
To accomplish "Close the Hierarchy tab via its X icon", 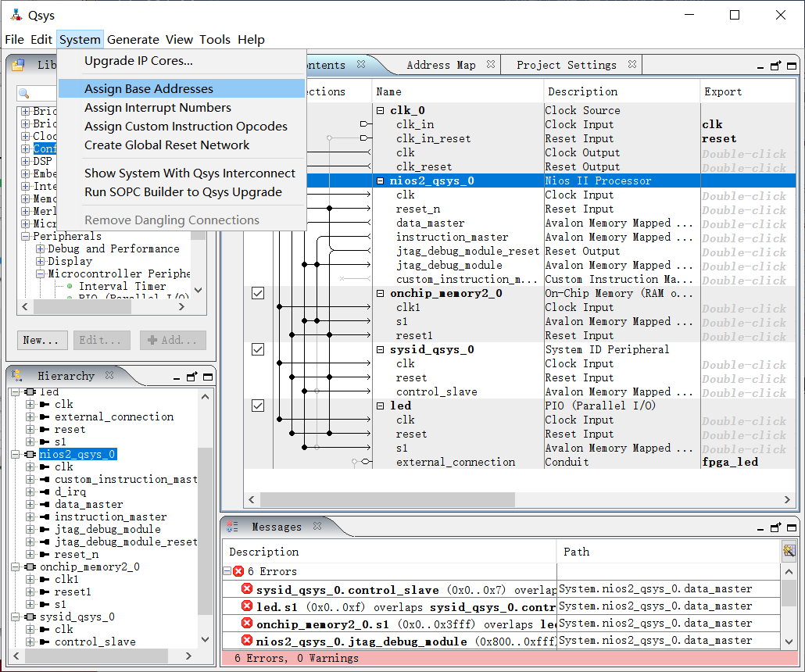I will click(109, 376).
